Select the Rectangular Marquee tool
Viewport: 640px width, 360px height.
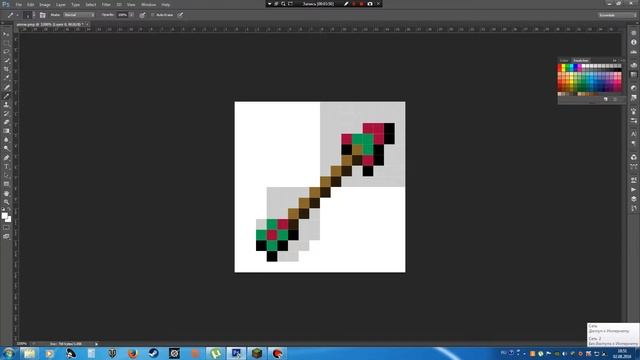pos(6,43)
